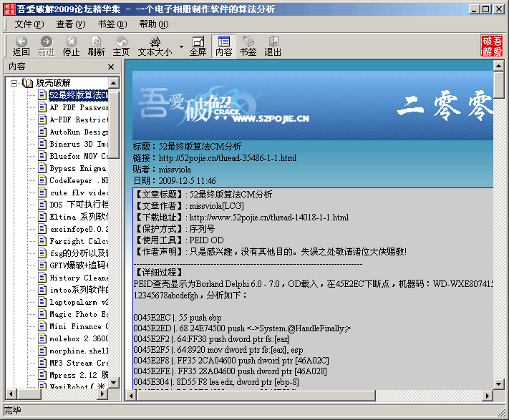Screen dimensions: 509x420
Task: Open fsg的分析以及 topic
Action: click(79, 253)
